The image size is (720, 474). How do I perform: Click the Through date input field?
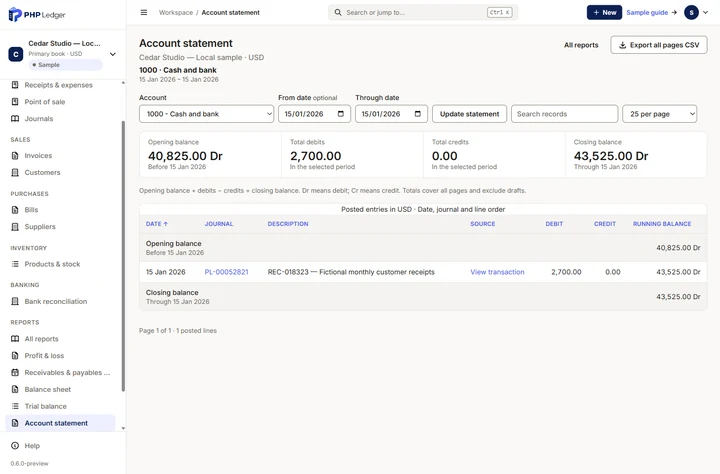[x=391, y=114]
